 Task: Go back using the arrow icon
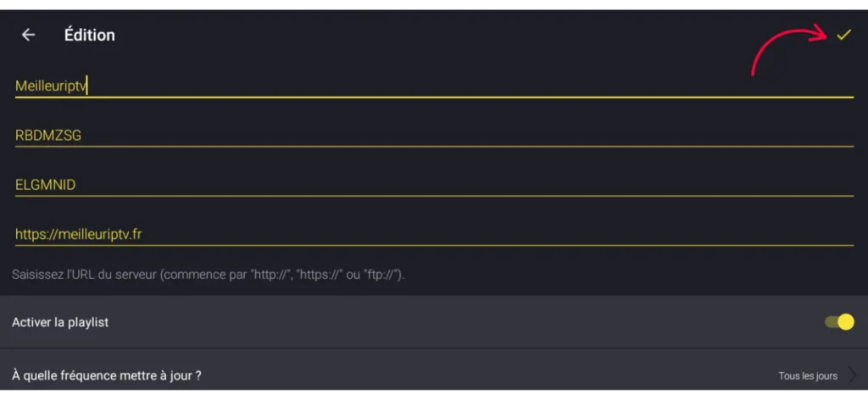coord(28,35)
